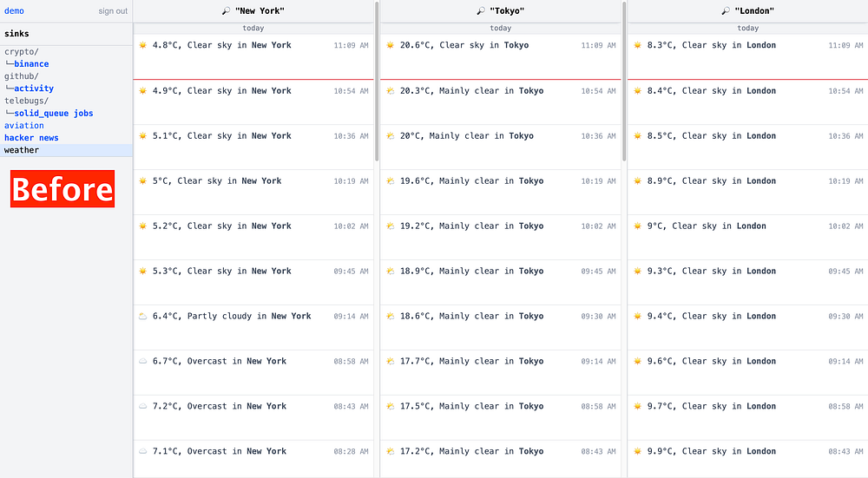Click the mainly clear icon on Tokyo 20.3°C entry
This screenshot has width=868, height=478.
pyautogui.click(x=390, y=90)
